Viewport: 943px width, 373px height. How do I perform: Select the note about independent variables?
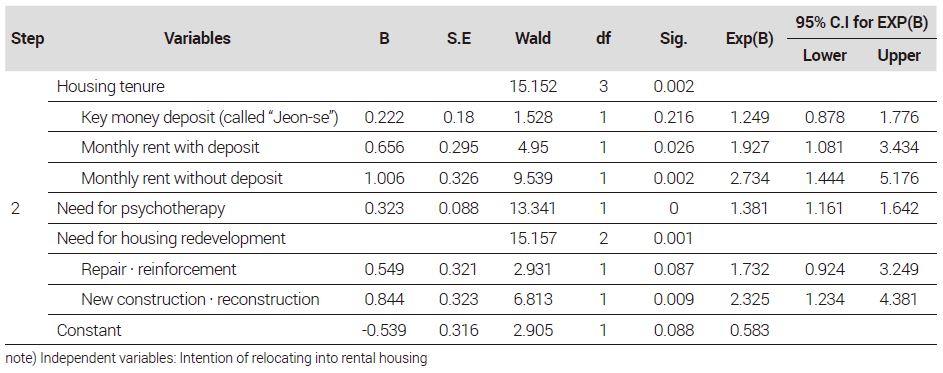216,359
